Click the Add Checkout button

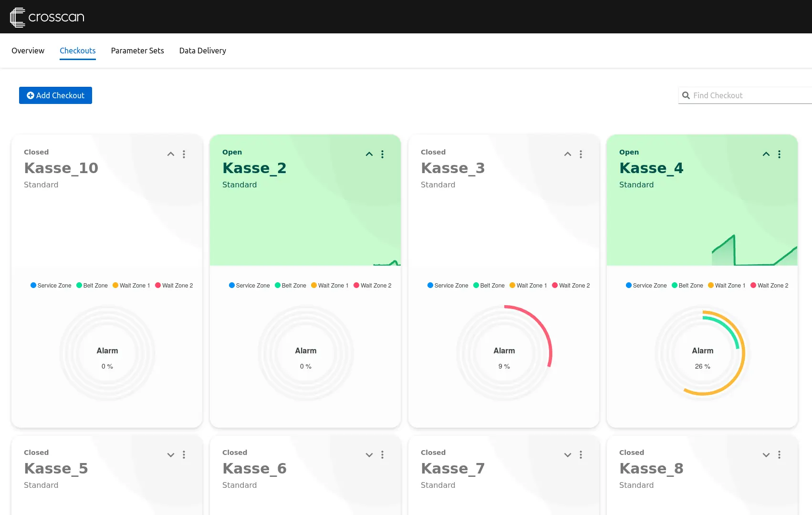(55, 95)
